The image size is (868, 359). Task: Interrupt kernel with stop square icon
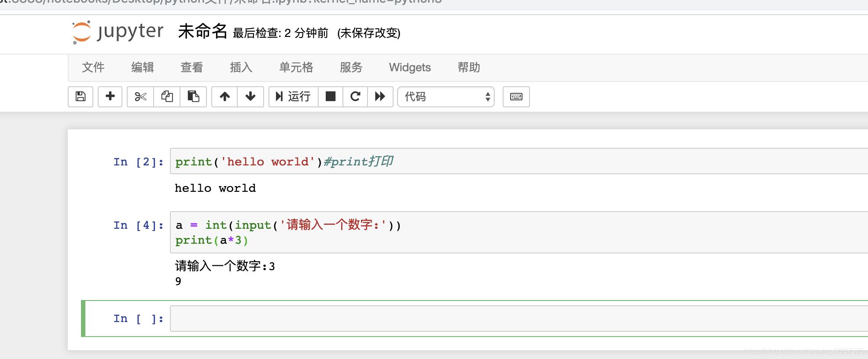pyautogui.click(x=330, y=96)
